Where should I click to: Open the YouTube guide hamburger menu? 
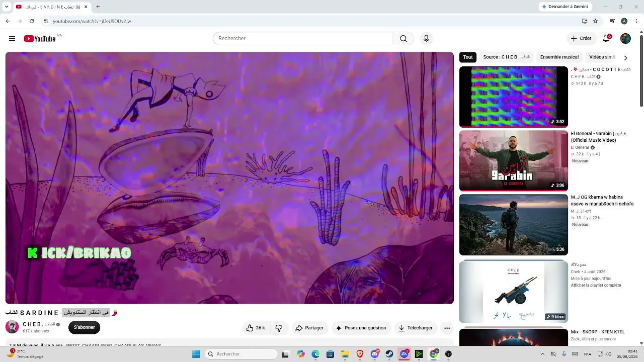point(12,39)
